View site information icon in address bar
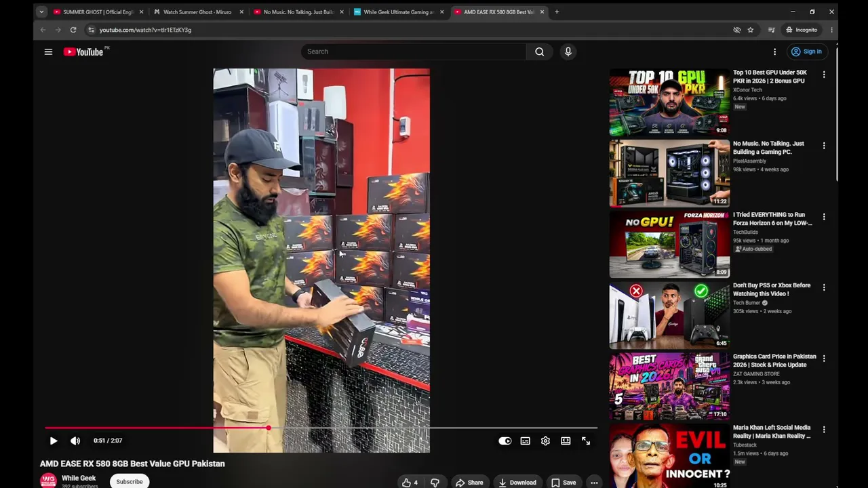The width and height of the screenshot is (868, 488). pyautogui.click(x=91, y=30)
